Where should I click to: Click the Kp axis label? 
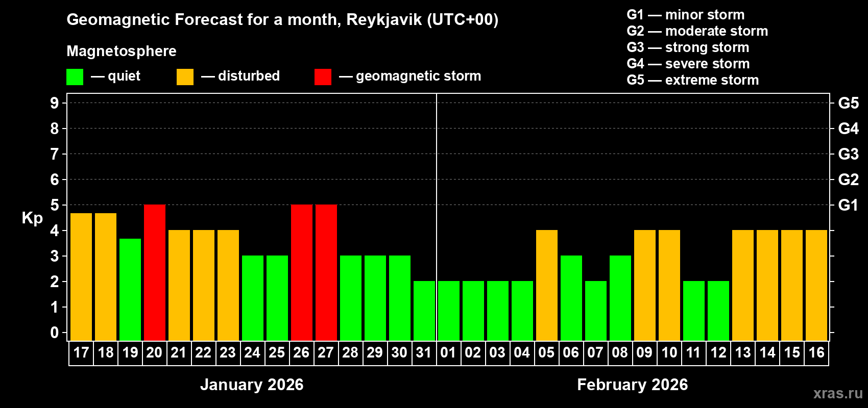coord(32,218)
